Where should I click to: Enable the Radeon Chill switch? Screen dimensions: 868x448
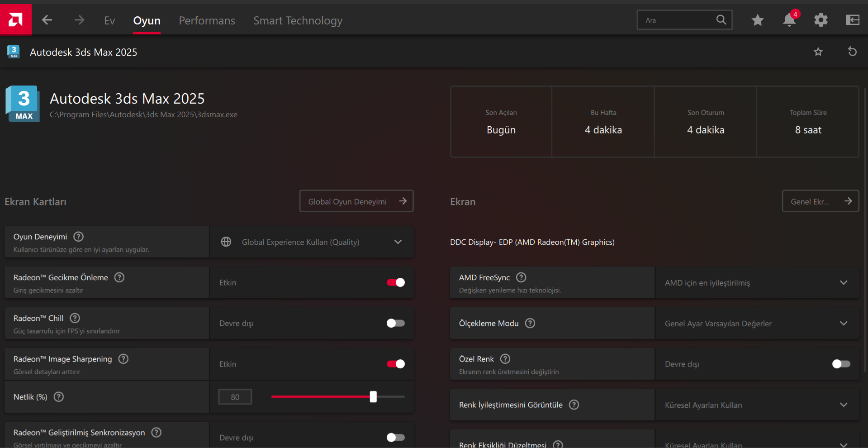pos(395,323)
